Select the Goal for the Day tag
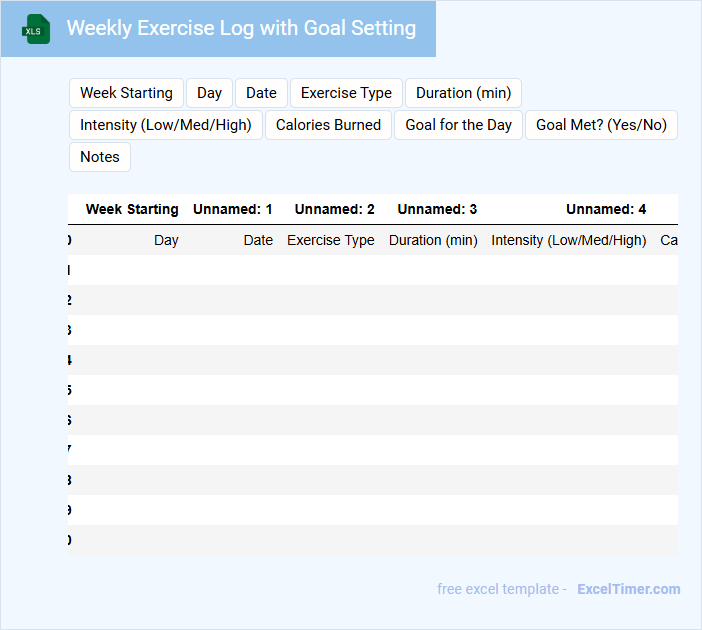702x630 pixels. [x=459, y=125]
